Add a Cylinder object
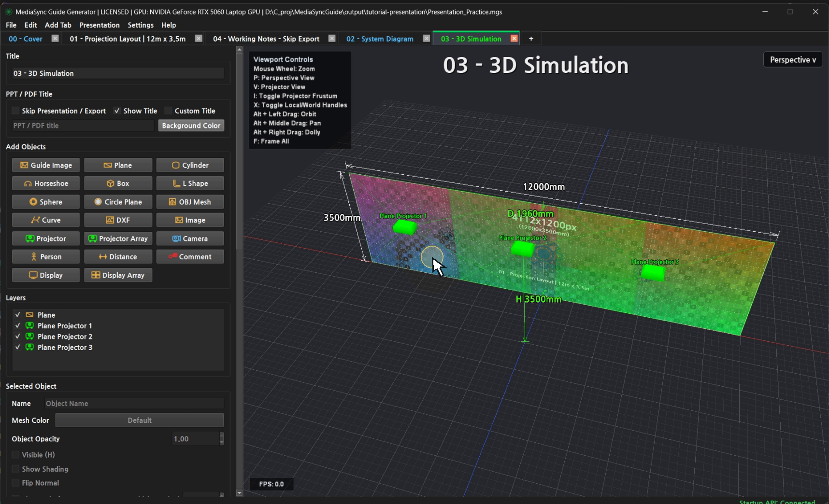 pos(190,165)
